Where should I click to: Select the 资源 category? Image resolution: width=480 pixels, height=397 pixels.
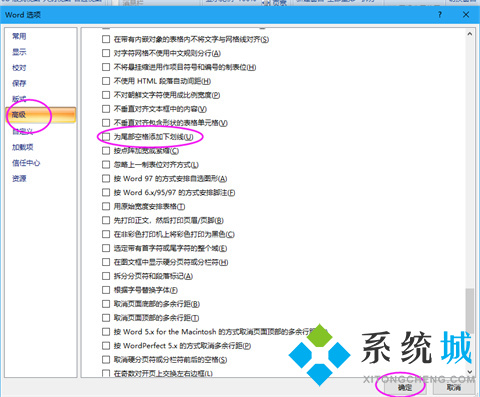(19, 179)
